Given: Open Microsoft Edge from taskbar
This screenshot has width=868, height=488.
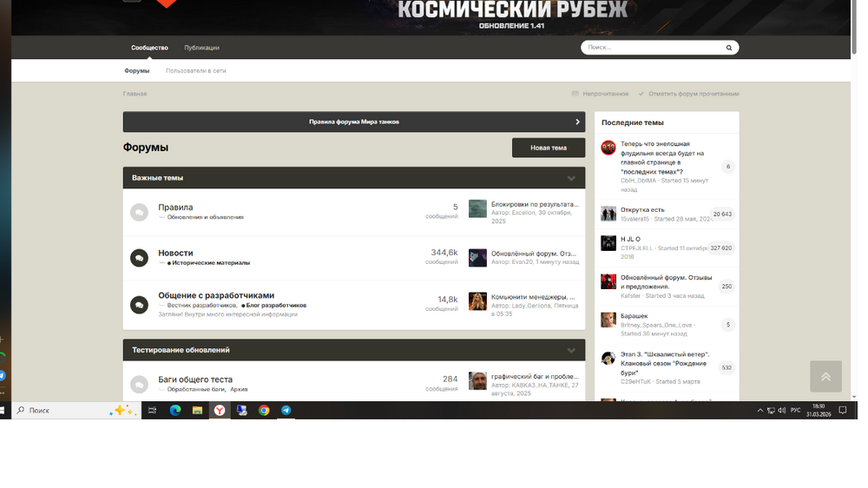Looking at the screenshot, I should (x=175, y=411).
